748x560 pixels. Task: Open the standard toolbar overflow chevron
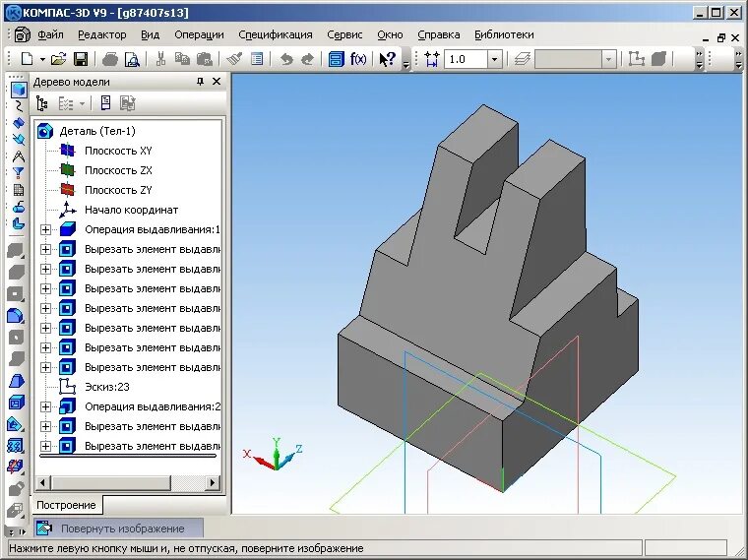point(405,64)
